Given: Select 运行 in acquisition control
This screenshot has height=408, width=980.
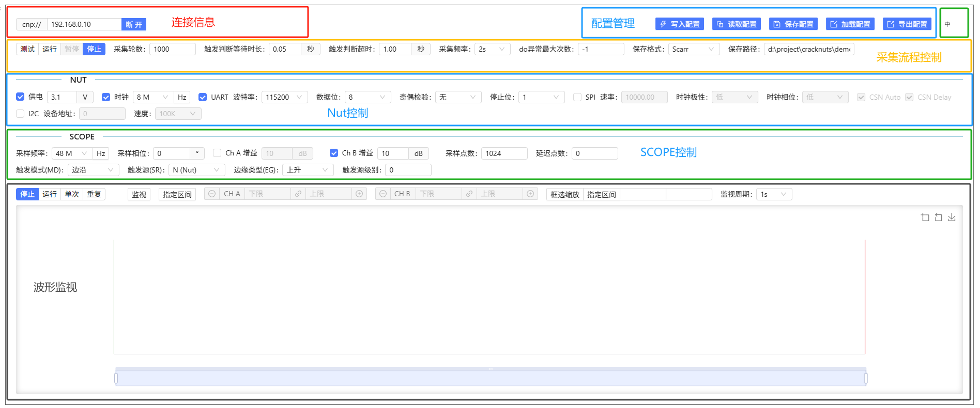Looking at the screenshot, I should click(x=50, y=49).
